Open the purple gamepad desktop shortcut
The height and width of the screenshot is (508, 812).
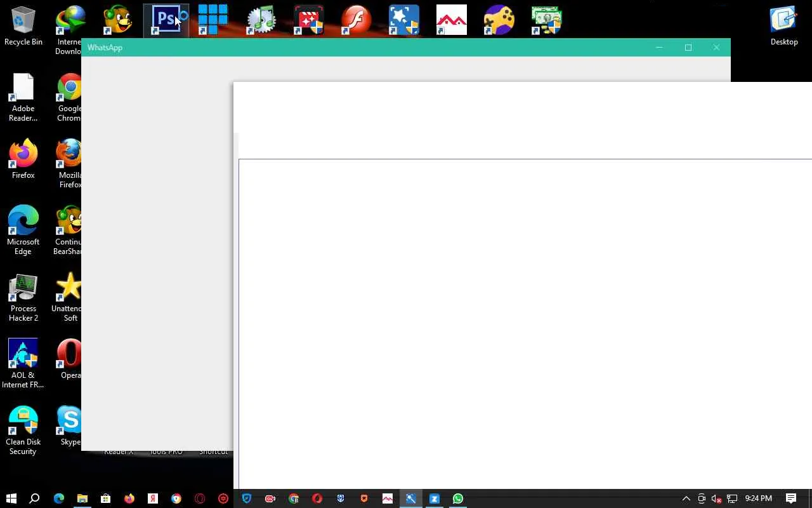pyautogui.click(x=499, y=20)
